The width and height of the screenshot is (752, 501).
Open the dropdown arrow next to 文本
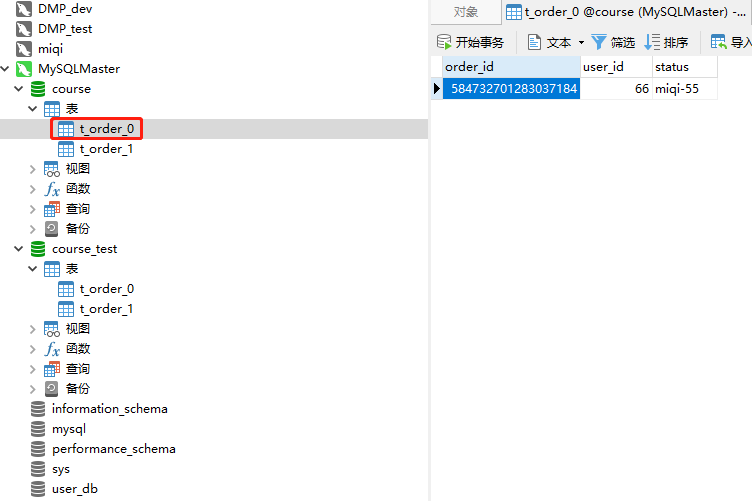(x=581, y=43)
